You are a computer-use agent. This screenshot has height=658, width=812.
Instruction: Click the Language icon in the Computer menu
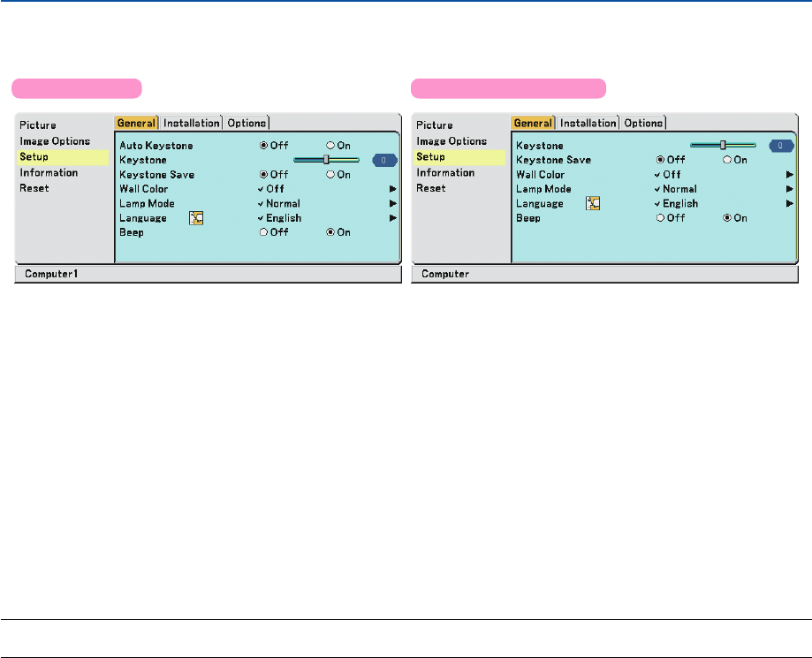click(x=593, y=203)
